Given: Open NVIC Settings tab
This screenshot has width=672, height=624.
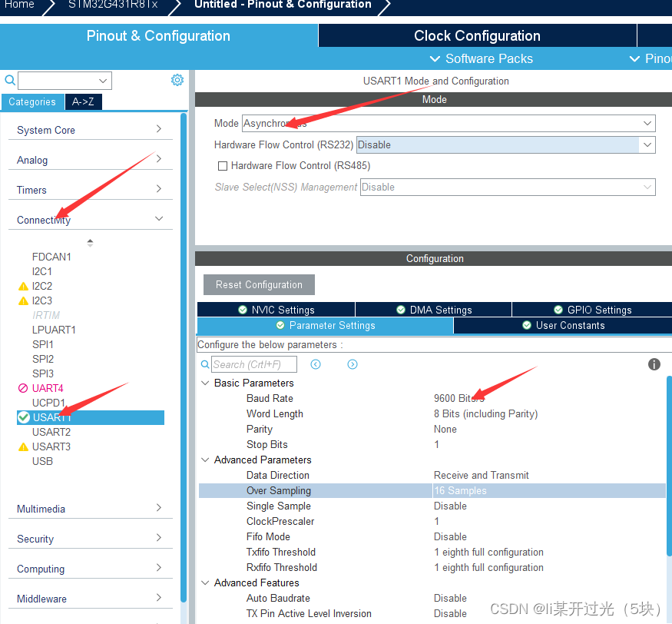Looking at the screenshot, I should coord(276,310).
